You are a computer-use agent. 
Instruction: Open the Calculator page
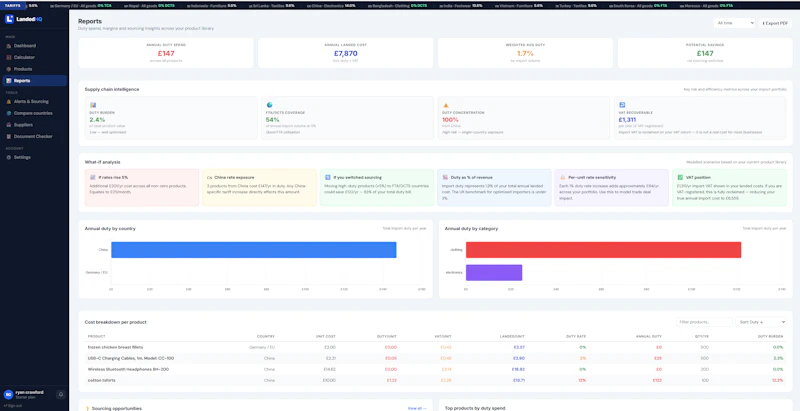click(x=35, y=58)
